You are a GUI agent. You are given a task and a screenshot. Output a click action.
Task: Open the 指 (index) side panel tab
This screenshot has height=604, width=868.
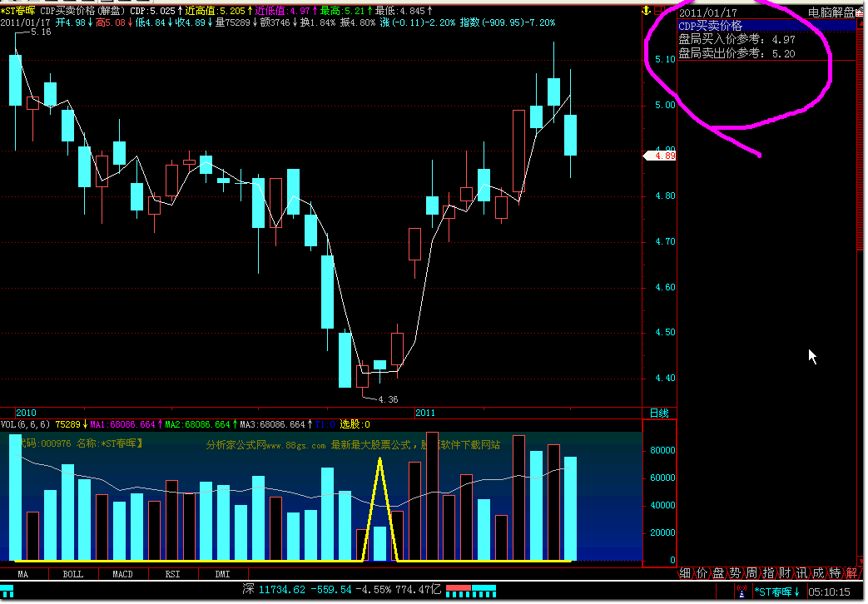[768, 573]
